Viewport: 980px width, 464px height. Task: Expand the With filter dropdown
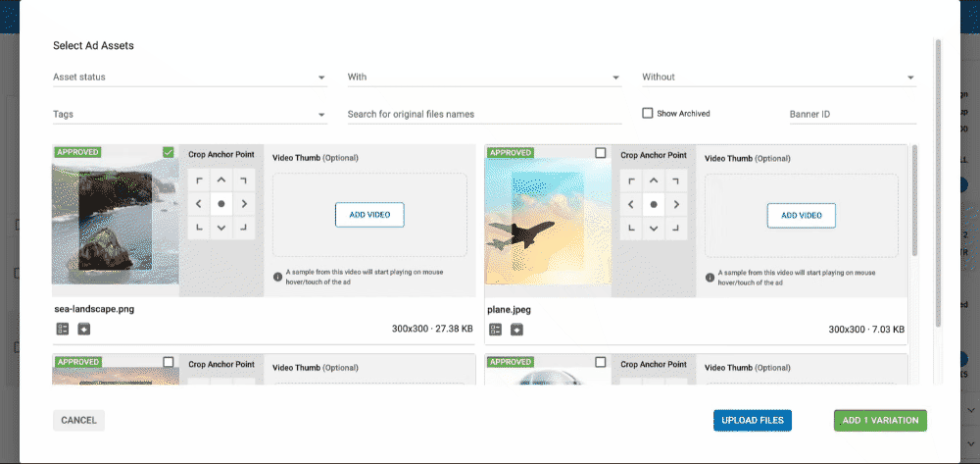pos(484,77)
